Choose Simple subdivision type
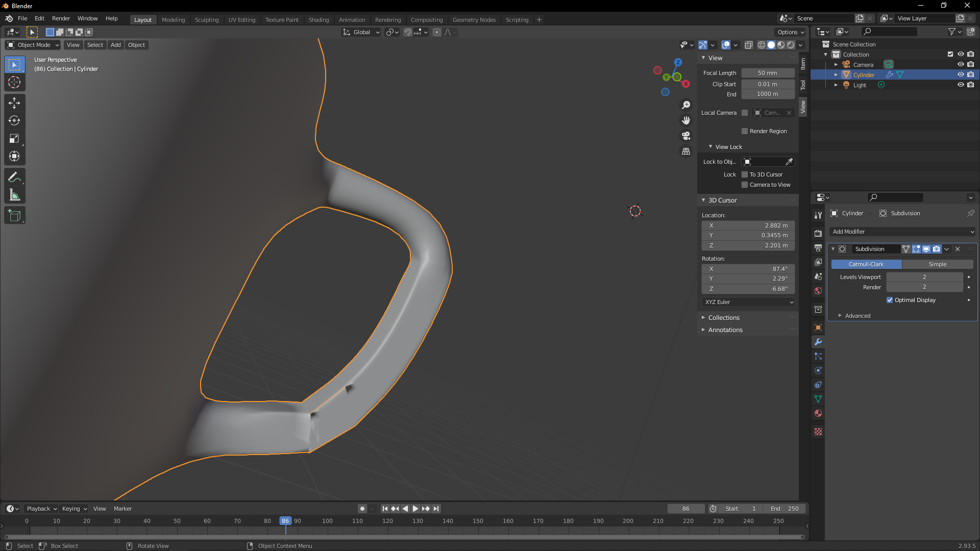980x551 pixels. point(937,264)
